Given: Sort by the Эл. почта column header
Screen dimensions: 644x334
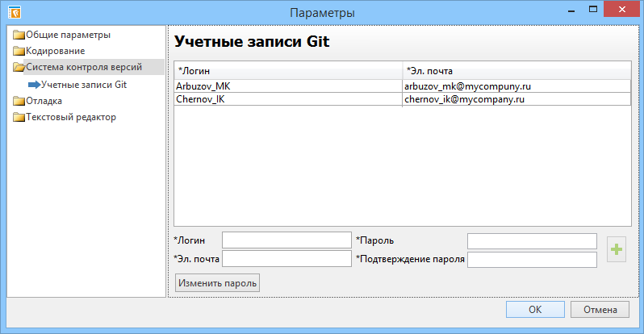Looking at the screenshot, I should (516, 70).
